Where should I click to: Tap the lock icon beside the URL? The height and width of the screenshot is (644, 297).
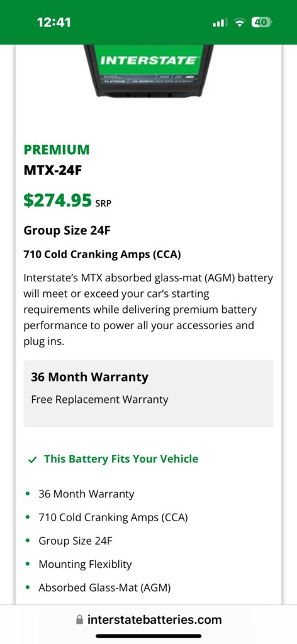80,619
